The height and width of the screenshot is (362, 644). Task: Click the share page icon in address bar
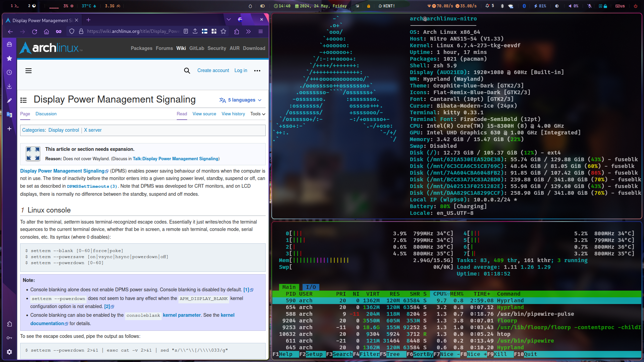pos(195,32)
